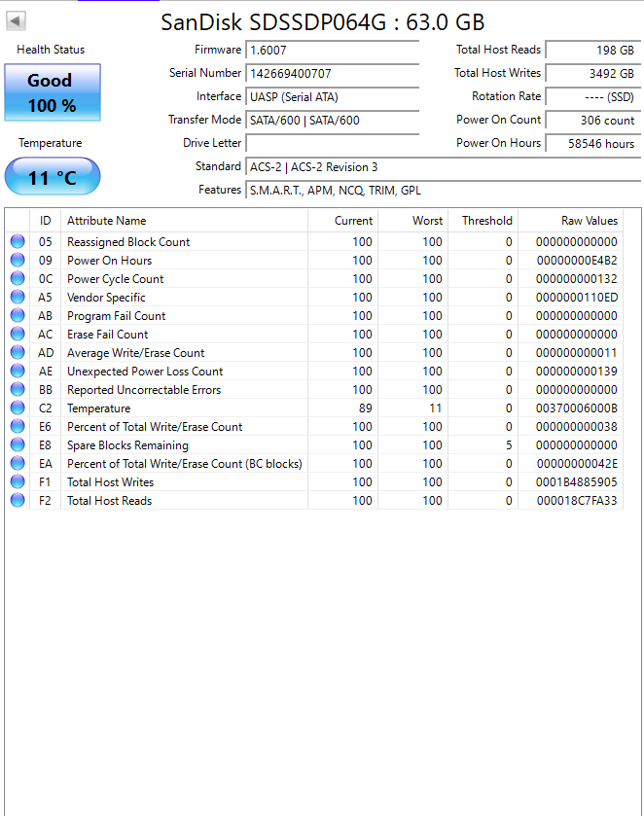Click the Firmware field showing 1.6007

[332, 50]
